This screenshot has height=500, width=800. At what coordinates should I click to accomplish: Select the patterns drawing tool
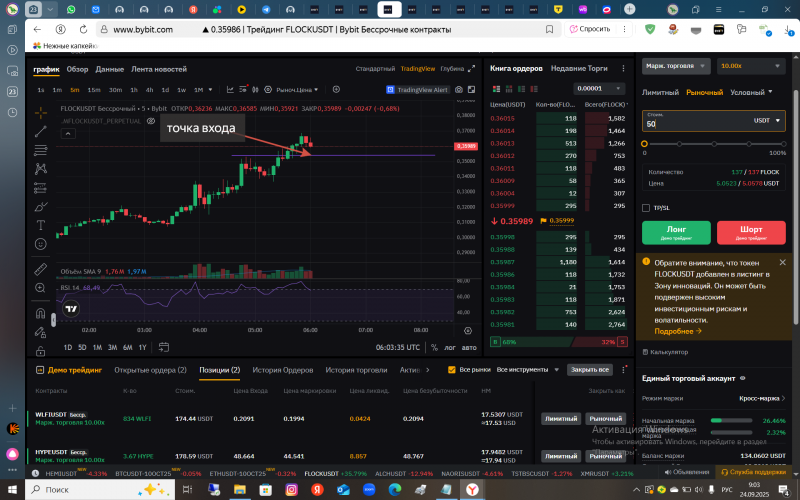pyautogui.click(x=41, y=168)
